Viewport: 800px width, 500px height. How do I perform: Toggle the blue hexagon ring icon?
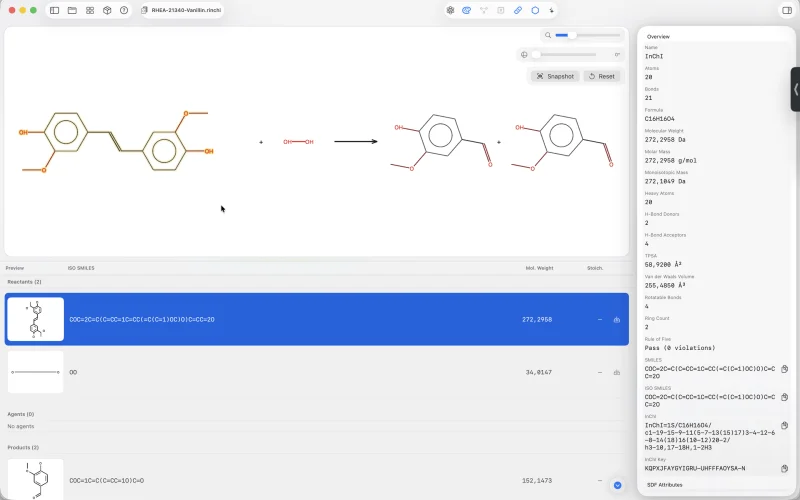[x=535, y=10]
